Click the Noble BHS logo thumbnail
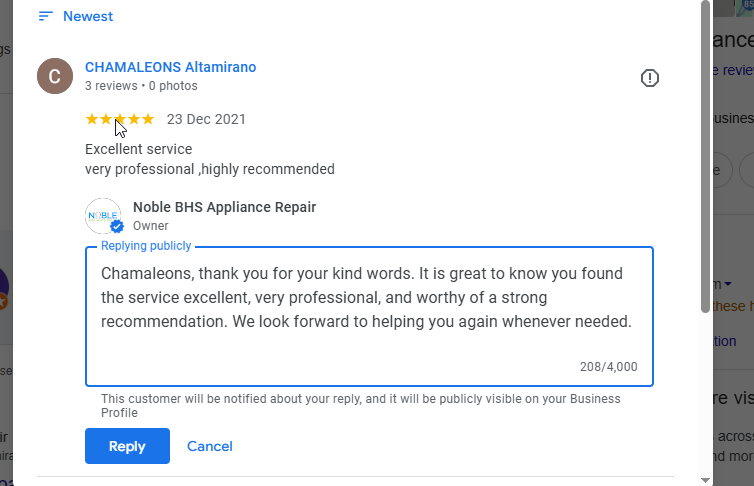This screenshot has width=754, height=486. click(103, 216)
